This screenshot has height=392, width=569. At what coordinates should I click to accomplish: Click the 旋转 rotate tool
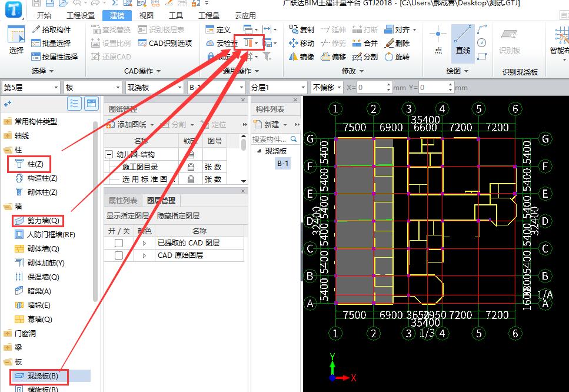coord(397,57)
